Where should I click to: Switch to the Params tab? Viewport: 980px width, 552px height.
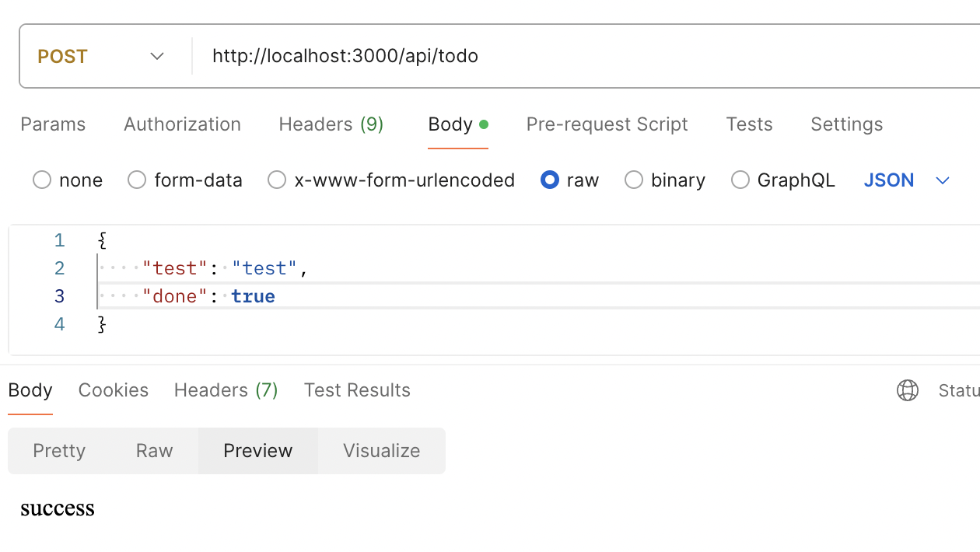tap(53, 124)
